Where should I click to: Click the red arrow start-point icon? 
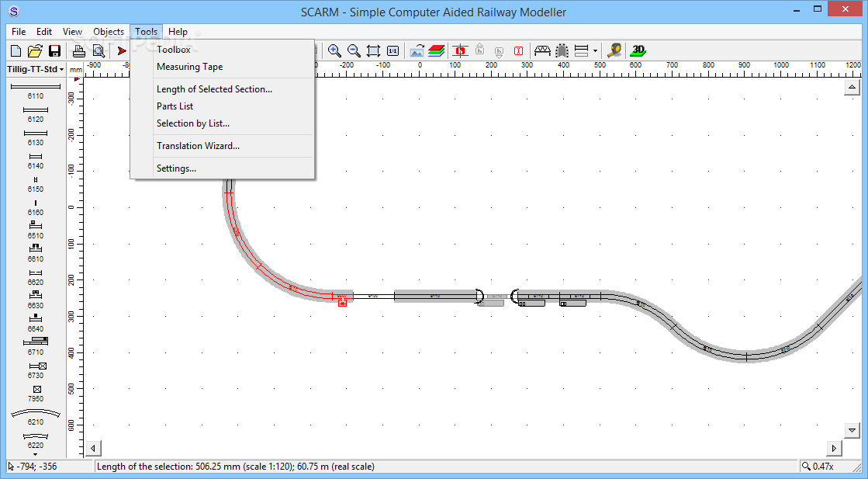122,51
